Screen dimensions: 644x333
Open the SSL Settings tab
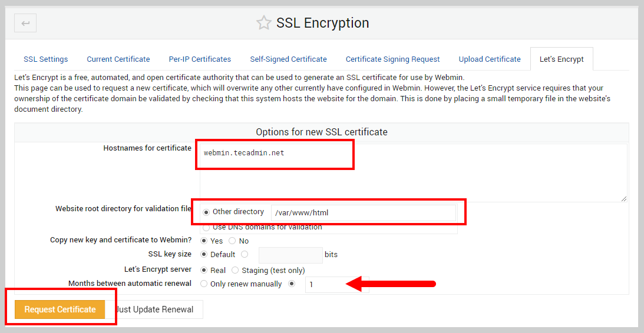click(x=45, y=59)
